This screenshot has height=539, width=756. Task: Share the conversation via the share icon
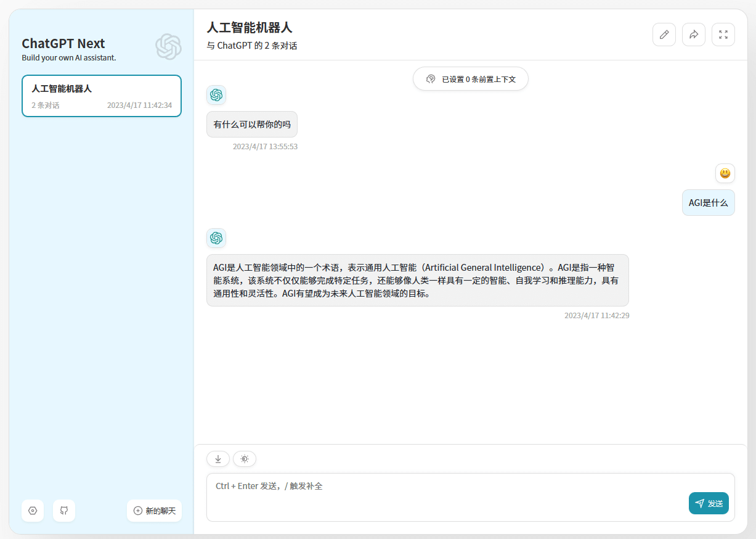[693, 35]
